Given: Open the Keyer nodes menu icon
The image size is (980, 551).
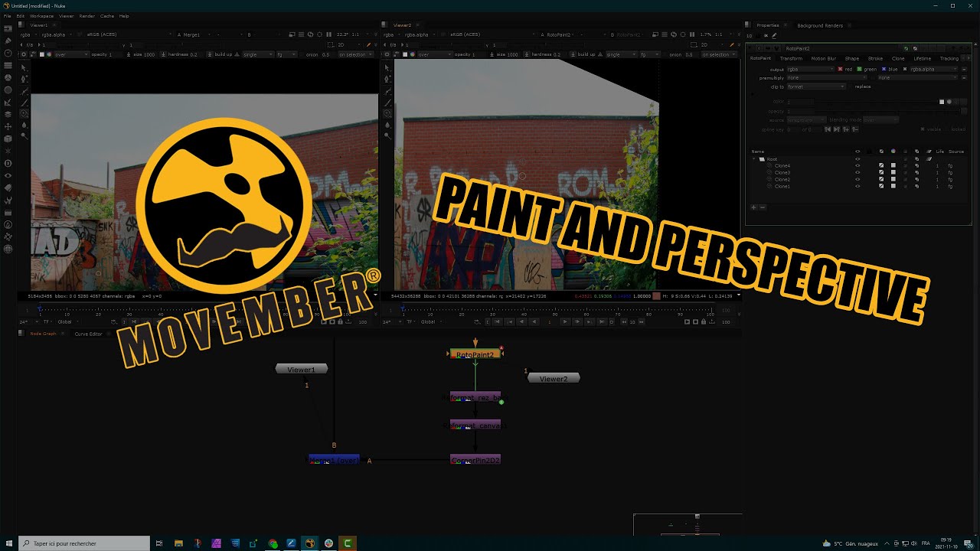Looking at the screenshot, I should click(8, 102).
